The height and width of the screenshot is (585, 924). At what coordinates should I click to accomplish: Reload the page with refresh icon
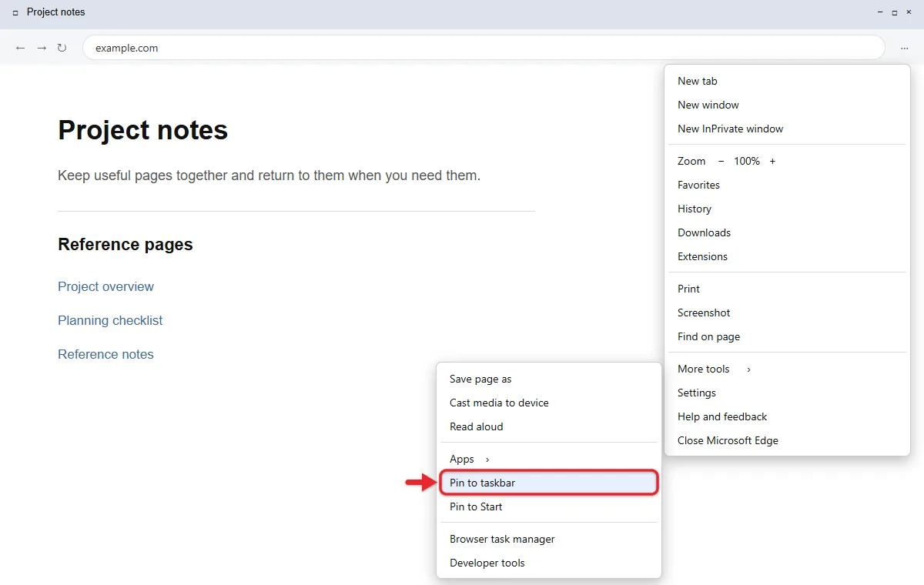pos(62,48)
